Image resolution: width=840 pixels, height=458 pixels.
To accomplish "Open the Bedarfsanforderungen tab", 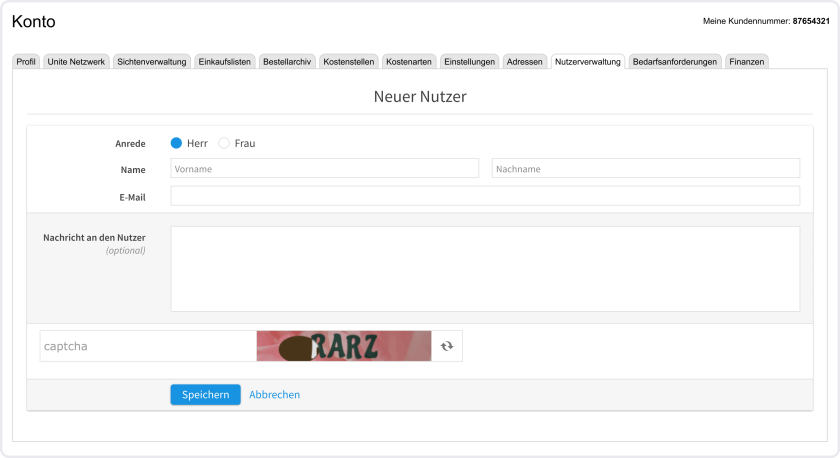I will click(x=675, y=62).
